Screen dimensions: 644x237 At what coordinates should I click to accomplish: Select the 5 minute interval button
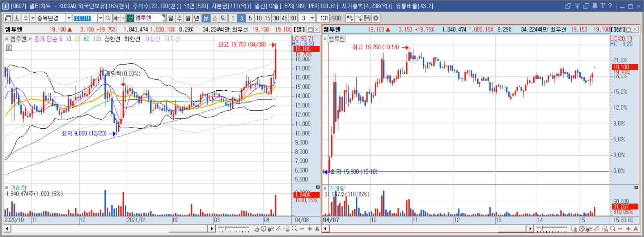[x=250, y=18]
